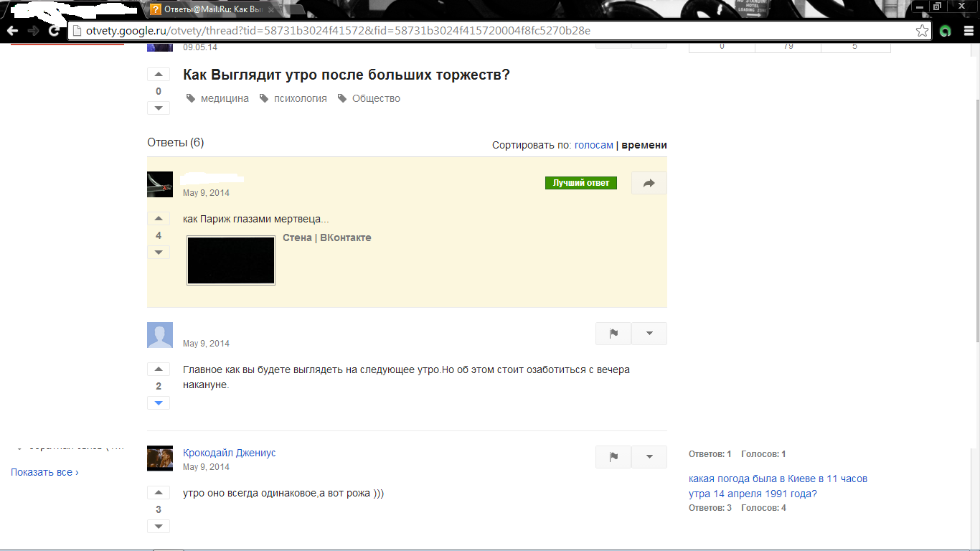Click the text как Париж глазами мертвеца
980x551 pixels.
tap(256, 219)
